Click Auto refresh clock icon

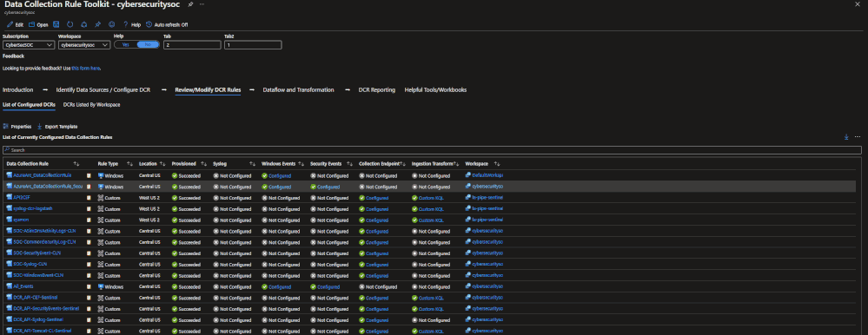(x=149, y=24)
